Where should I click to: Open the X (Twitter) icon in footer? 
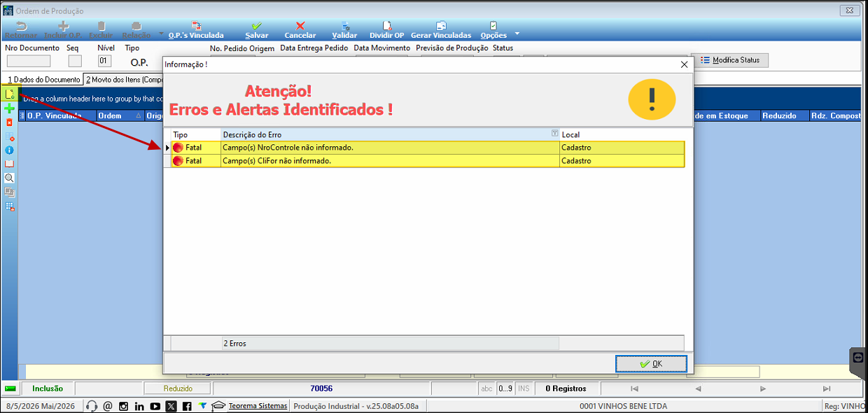click(x=171, y=406)
